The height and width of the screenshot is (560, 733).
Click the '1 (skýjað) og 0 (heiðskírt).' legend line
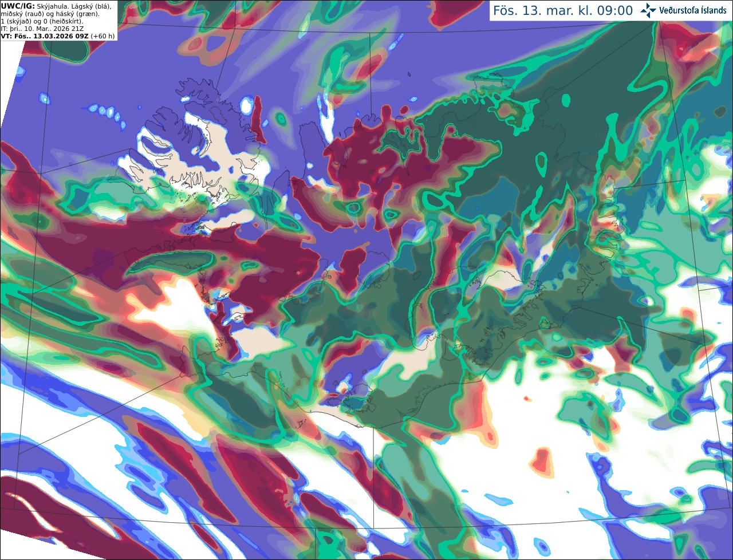click(x=42, y=21)
